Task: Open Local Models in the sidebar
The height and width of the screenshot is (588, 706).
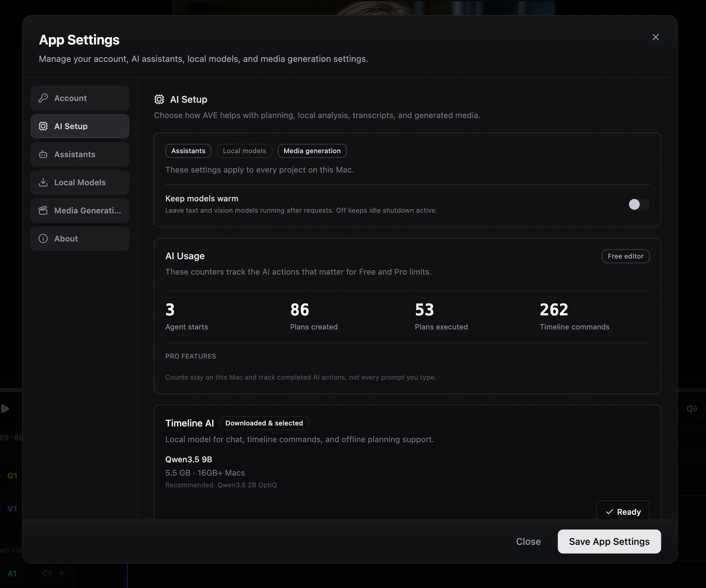Action: [x=80, y=182]
